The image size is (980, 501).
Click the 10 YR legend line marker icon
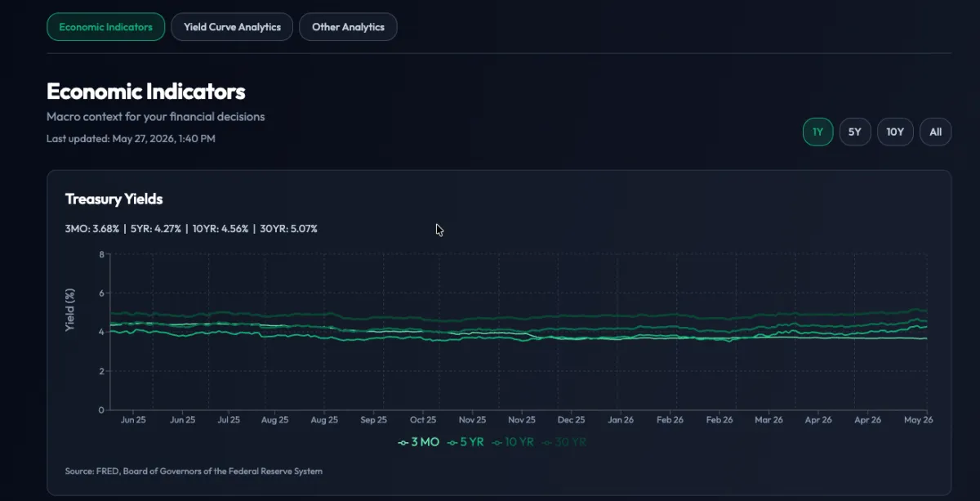pos(497,442)
